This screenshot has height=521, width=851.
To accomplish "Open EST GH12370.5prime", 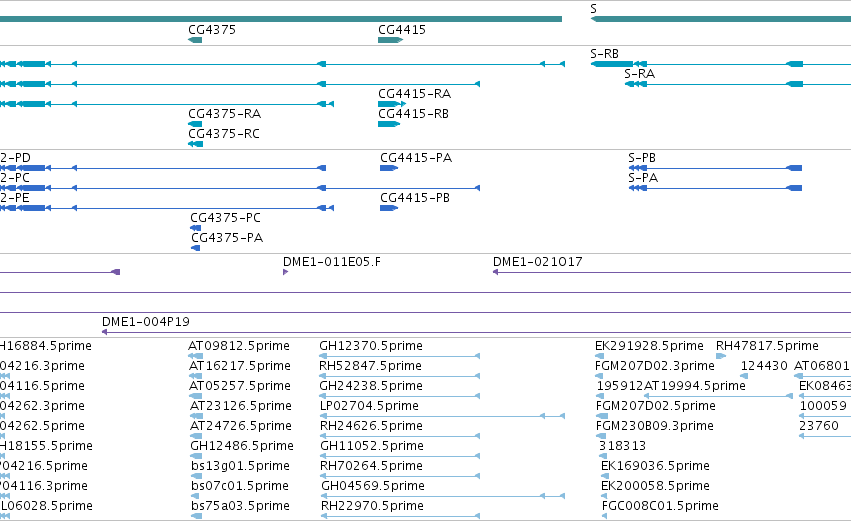I will (371, 346).
